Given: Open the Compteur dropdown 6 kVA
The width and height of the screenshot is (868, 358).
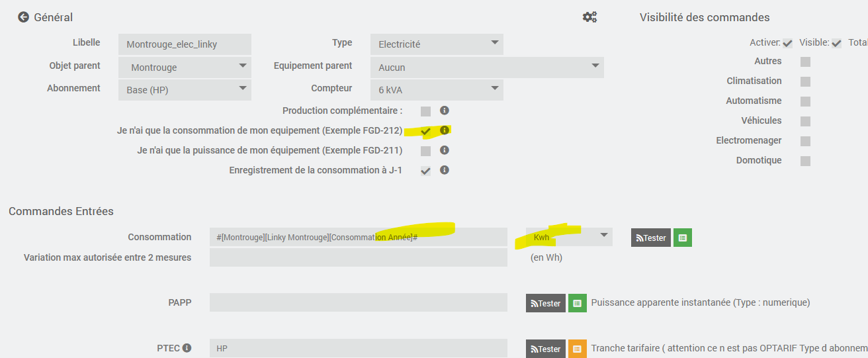Looking at the screenshot, I should pos(437,90).
